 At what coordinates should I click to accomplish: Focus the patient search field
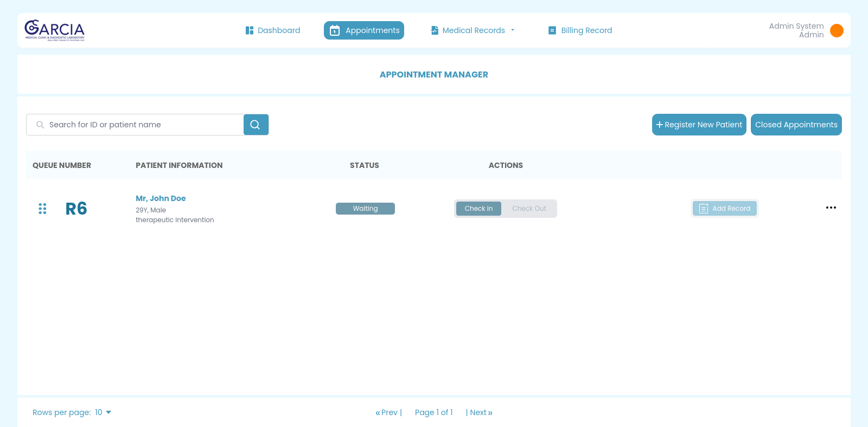pos(135,125)
